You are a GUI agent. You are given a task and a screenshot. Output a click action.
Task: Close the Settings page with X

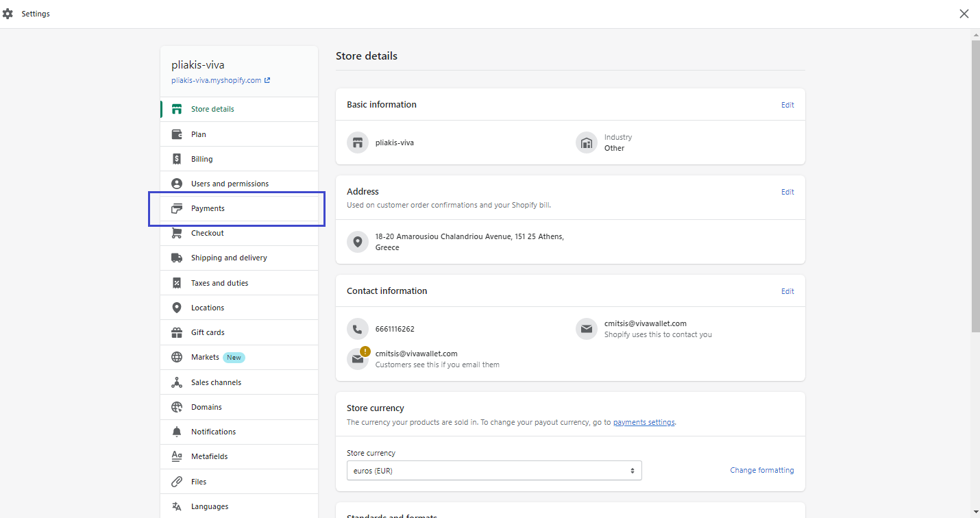point(964,14)
